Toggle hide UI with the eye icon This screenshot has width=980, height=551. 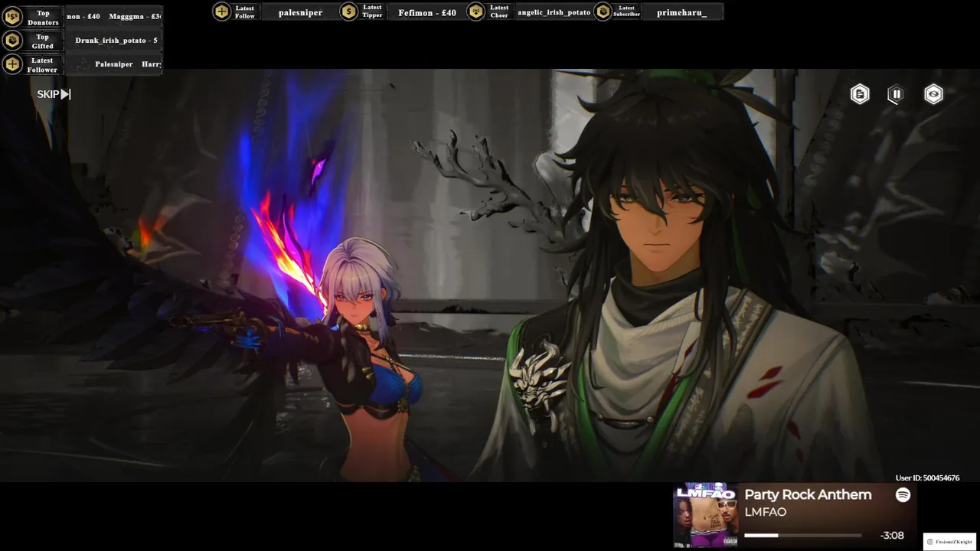(x=933, y=94)
